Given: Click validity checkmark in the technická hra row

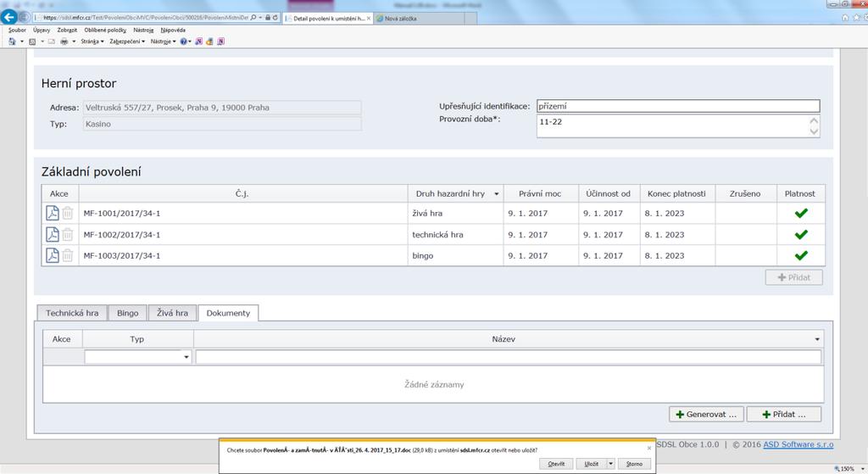Looking at the screenshot, I should coord(801,235).
